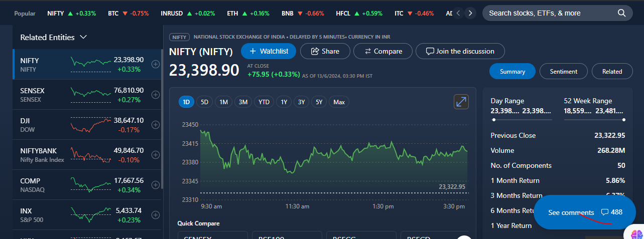
Task: Switch to the Sentiment tab
Action: (563, 71)
